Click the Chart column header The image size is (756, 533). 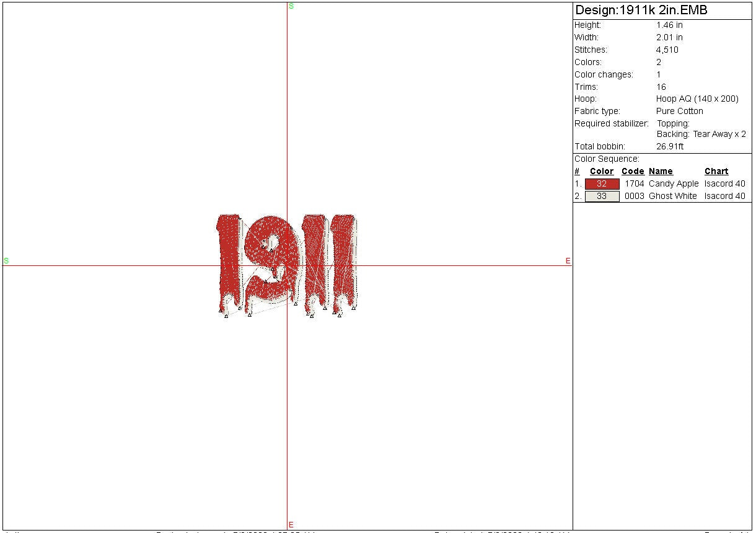[716, 172]
